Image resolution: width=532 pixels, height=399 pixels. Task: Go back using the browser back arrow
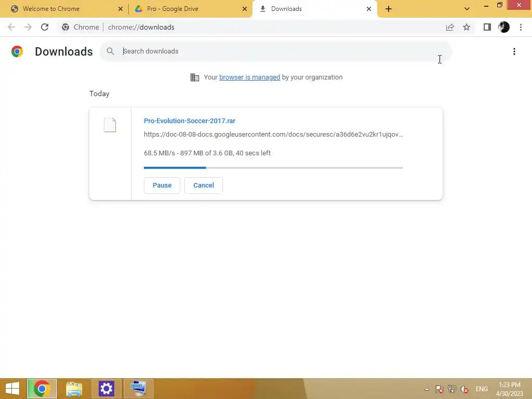pos(11,27)
